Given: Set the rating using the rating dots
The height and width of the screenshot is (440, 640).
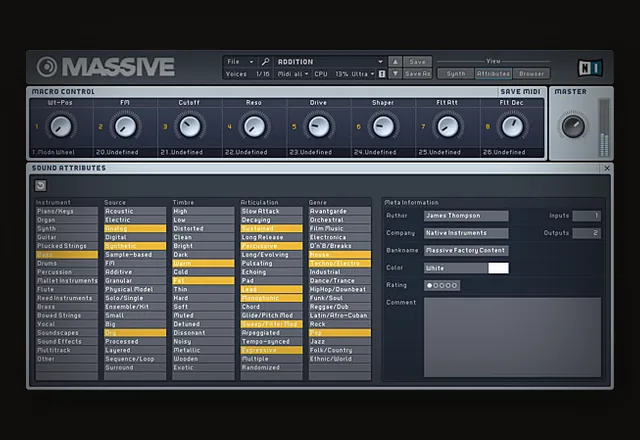Looking at the screenshot, I should coord(442,285).
